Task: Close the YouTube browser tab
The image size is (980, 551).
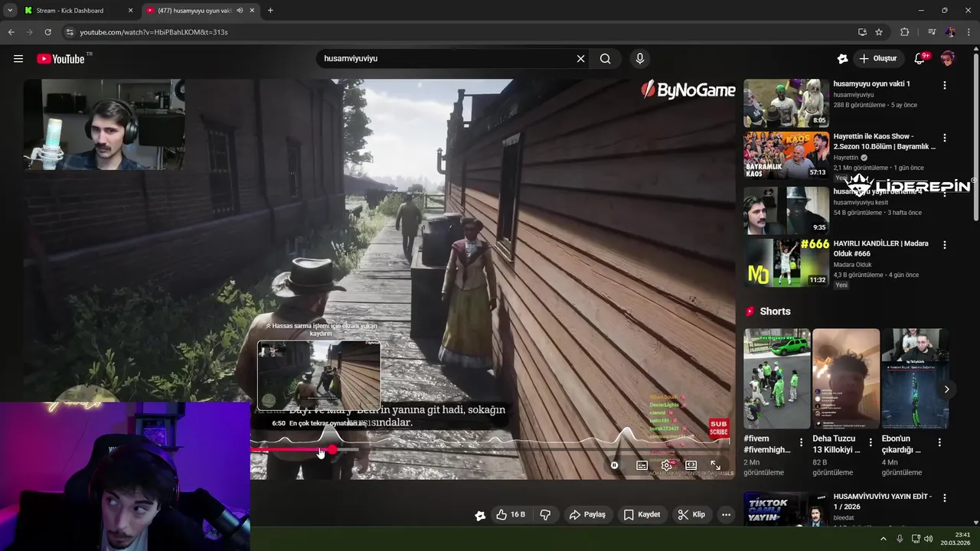Action: pos(252,11)
